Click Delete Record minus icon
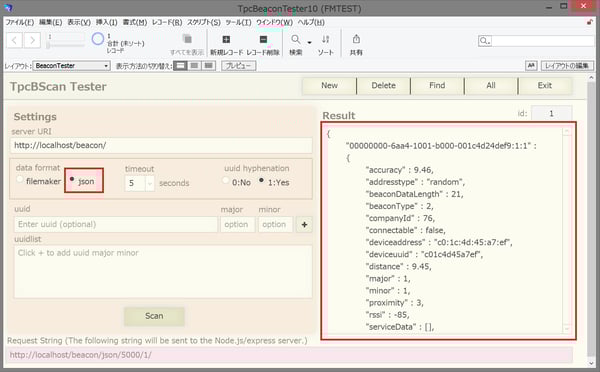Image resolution: width=600 pixels, height=372 pixels. [x=263, y=39]
